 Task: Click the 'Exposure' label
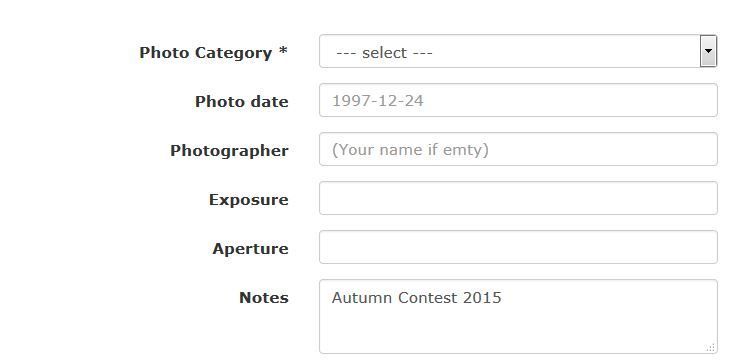click(249, 199)
